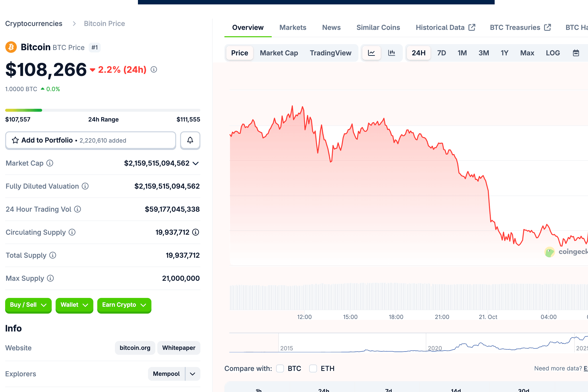Enable the BTC compare checkbox
The width and height of the screenshot is (588, 392).
click(280, 368)
